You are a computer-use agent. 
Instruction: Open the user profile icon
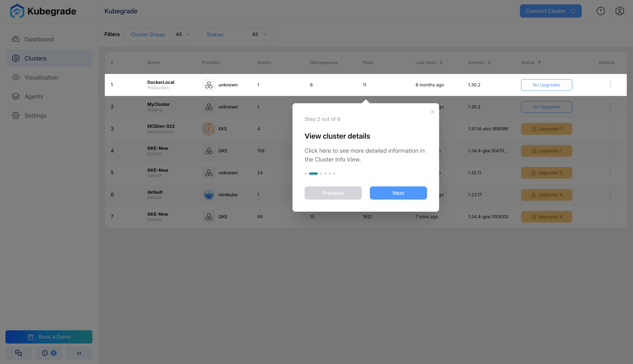coord(619,11)
